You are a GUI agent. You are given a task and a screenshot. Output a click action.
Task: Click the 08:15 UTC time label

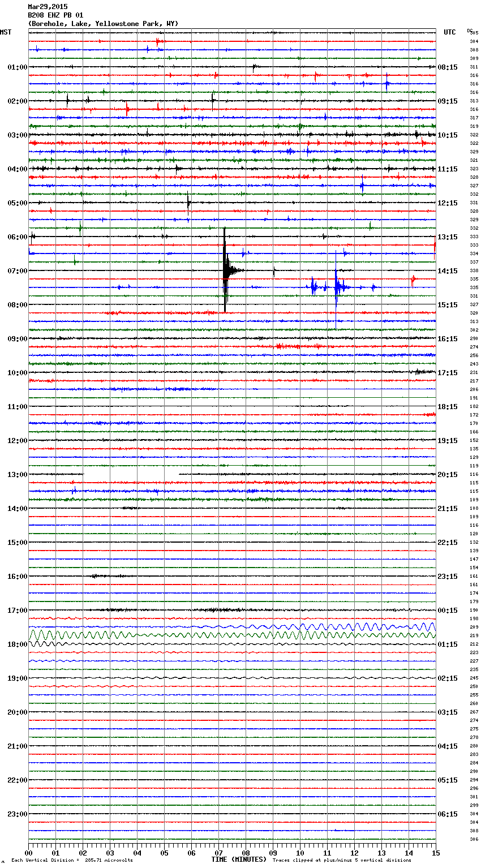click(448, 67)
